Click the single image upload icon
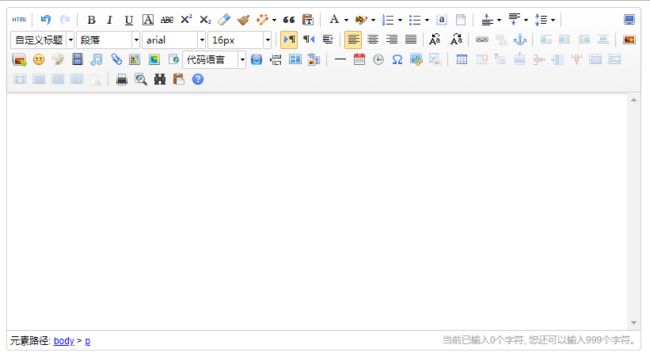 (x=629, y=40)
